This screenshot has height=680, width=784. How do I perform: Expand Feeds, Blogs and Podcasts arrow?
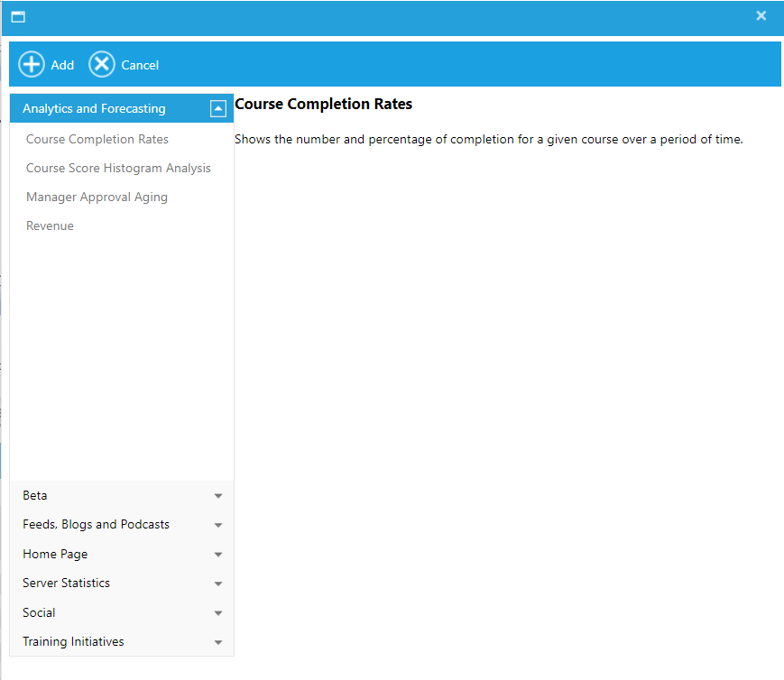pyautogui.click(x=218, y=525)
